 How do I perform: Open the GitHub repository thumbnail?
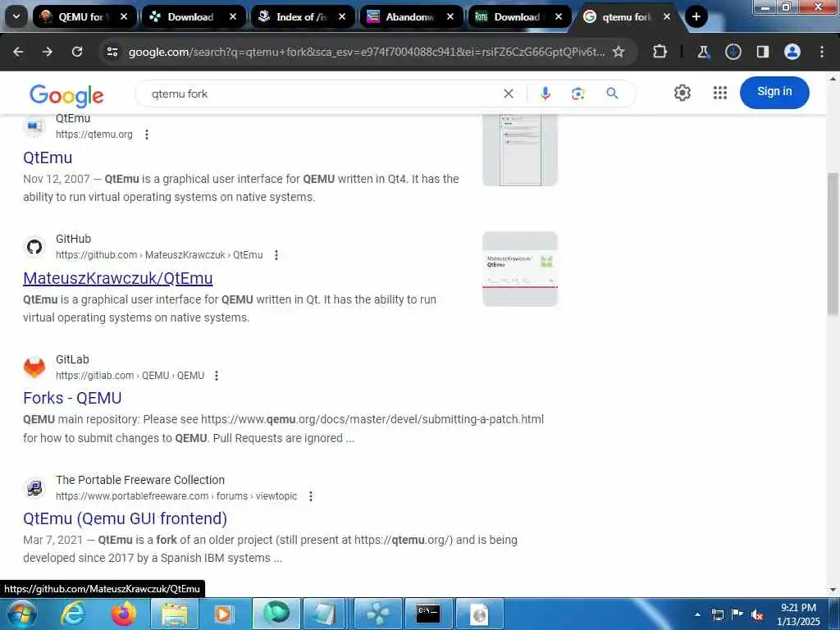coord(520,269)
